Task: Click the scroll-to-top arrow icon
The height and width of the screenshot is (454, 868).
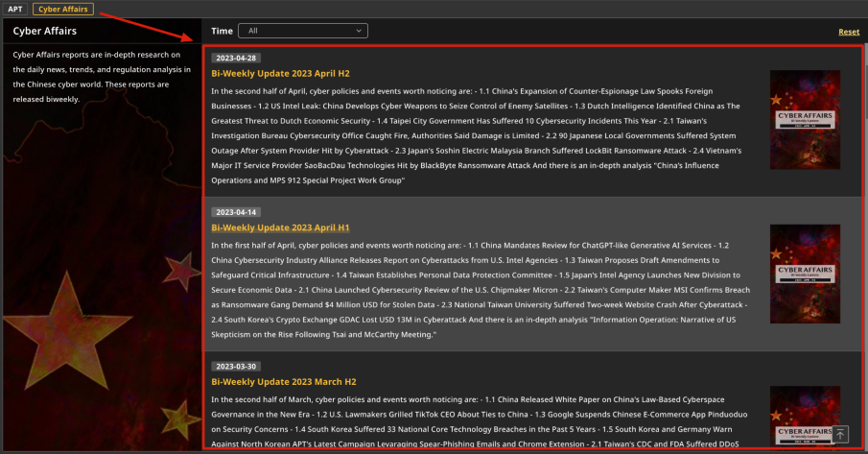Action: click(840, 435)
